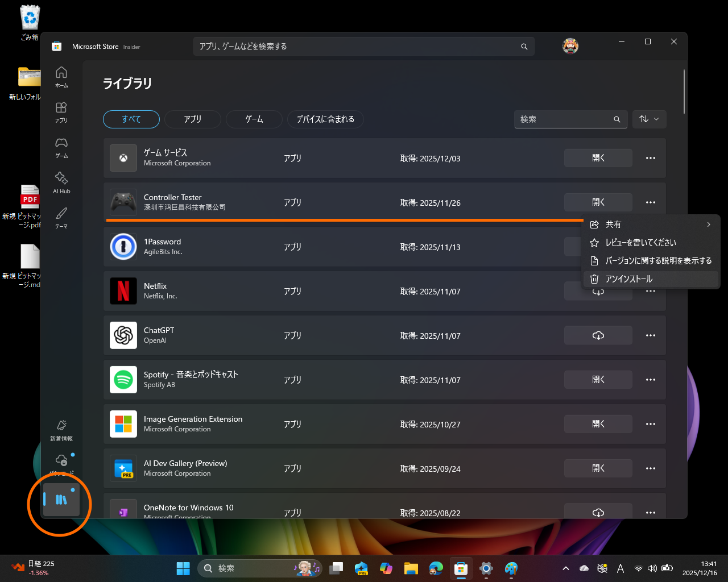728x582 pixels.
Task: Open Copilot from the taskbar
Action: pyautogui.click(x=386, y=568)
